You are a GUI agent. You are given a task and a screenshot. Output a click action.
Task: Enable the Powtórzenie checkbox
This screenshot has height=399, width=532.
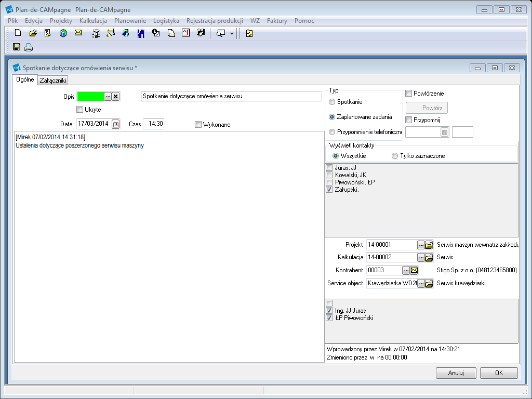[x=409, y=93]
